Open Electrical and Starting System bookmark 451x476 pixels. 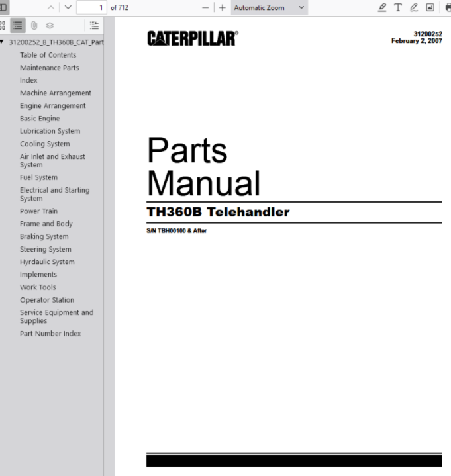(55, 194)
